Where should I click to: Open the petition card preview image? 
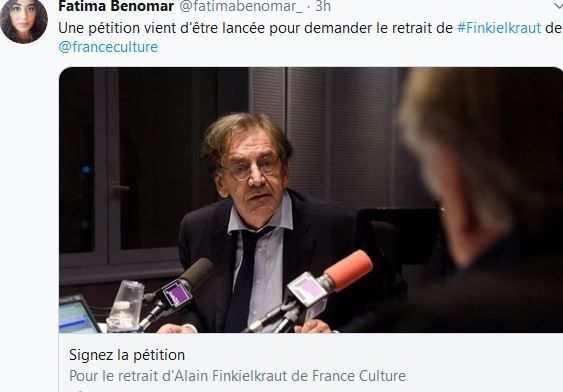(x=311, y=200)
